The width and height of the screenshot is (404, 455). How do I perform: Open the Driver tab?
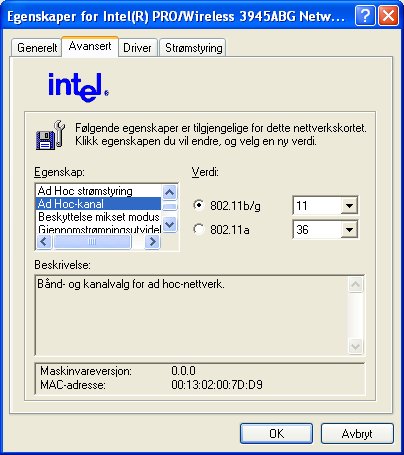click(x=137, y=48)
